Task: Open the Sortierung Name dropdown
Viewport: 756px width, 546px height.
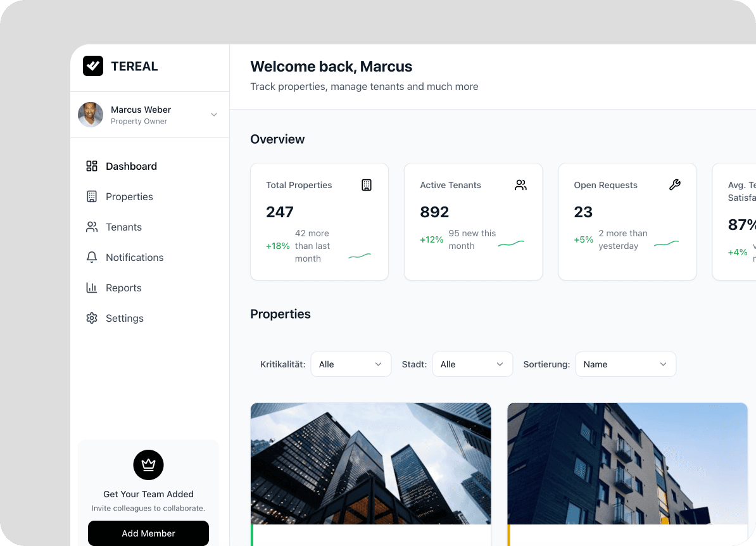Action: click(626, 364)
